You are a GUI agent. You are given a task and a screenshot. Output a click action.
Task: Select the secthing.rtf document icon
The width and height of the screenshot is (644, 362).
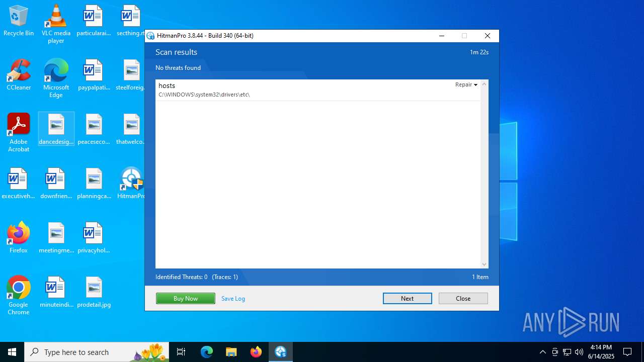coord(131,21)
